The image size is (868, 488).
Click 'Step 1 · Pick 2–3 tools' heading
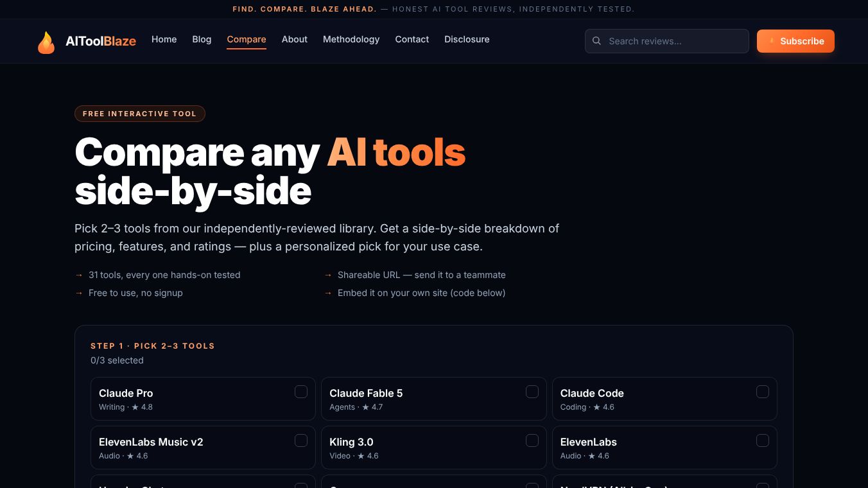point(153,345)
